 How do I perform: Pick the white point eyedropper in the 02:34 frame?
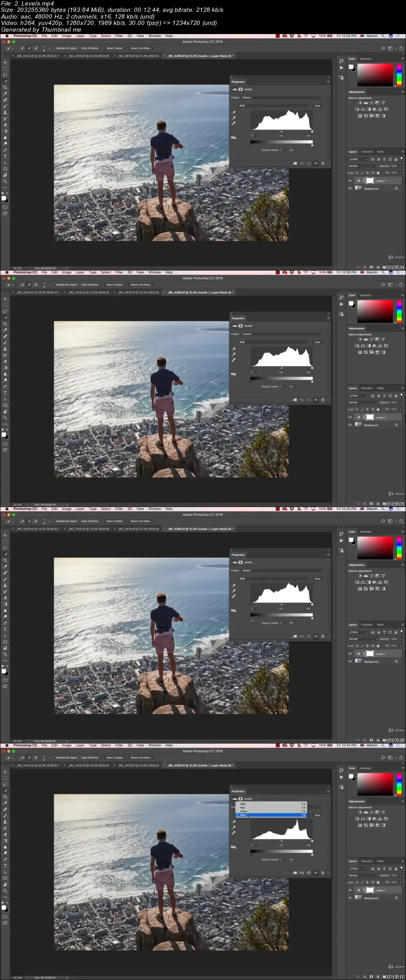tap(234, 124)
